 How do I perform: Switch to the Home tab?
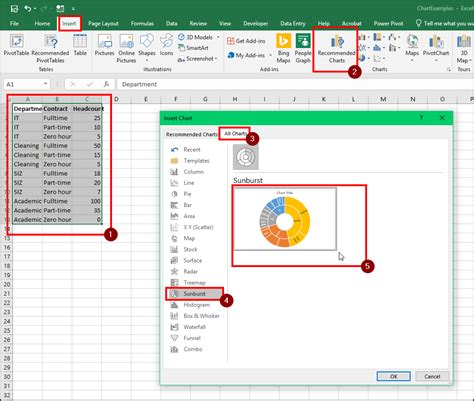point(42,23)
